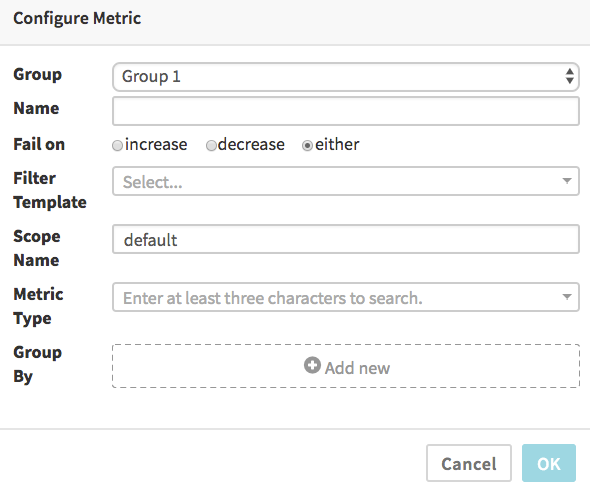Click the plus icon beside Add new

(312, 365)
